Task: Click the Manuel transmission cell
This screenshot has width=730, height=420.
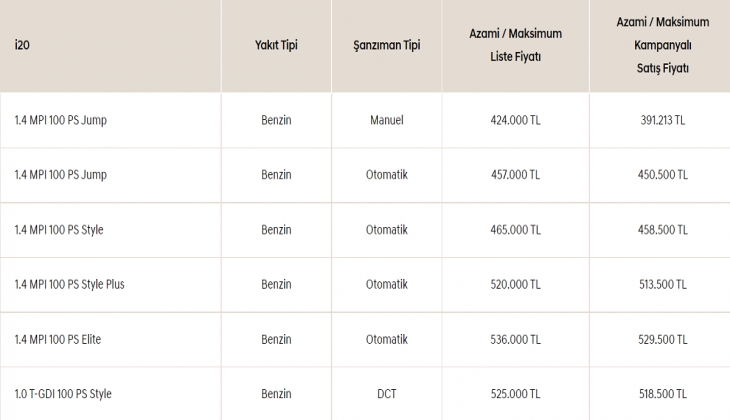Action: (386, 120)
